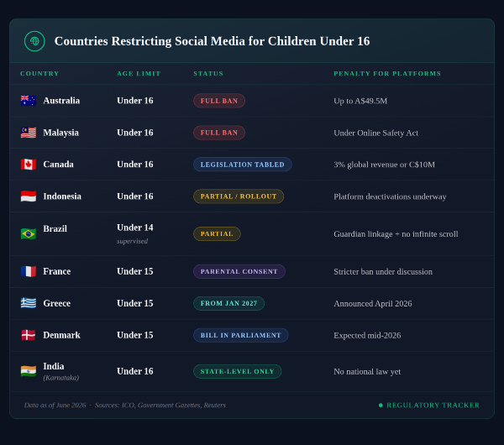
Task: Click the Indonesia flag icon
Action: tap(29, 196)
